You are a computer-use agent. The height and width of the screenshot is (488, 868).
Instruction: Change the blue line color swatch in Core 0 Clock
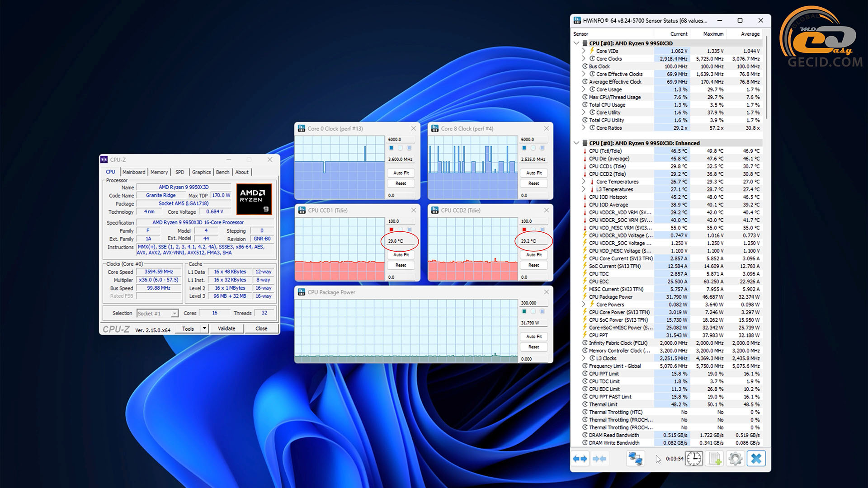(x=392, y=148)
